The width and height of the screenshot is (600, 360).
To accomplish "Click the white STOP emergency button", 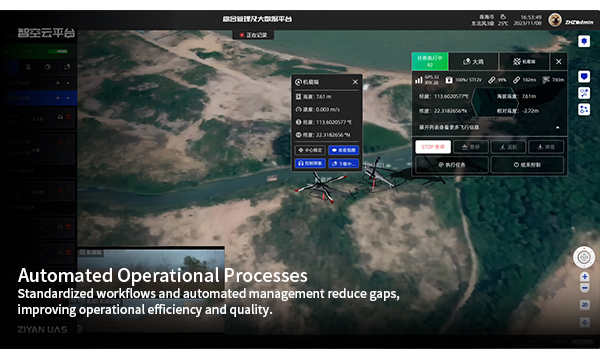I will coord(433,147).
